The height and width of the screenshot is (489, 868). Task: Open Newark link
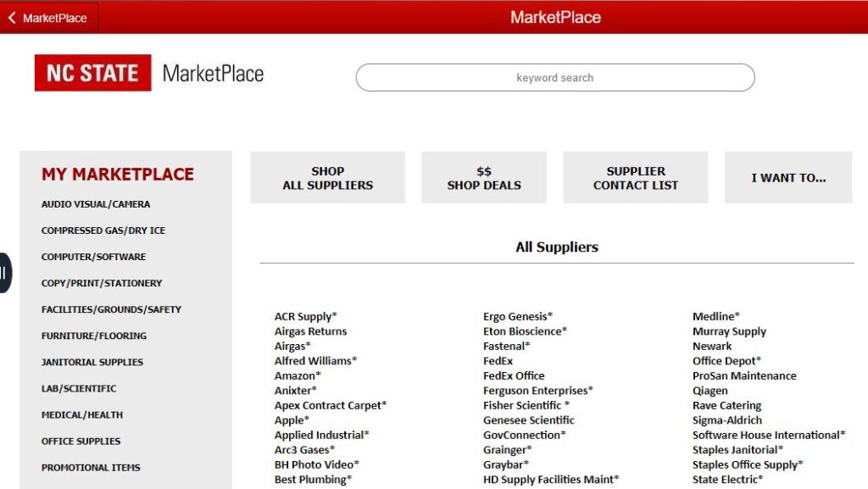click(712, 347)
